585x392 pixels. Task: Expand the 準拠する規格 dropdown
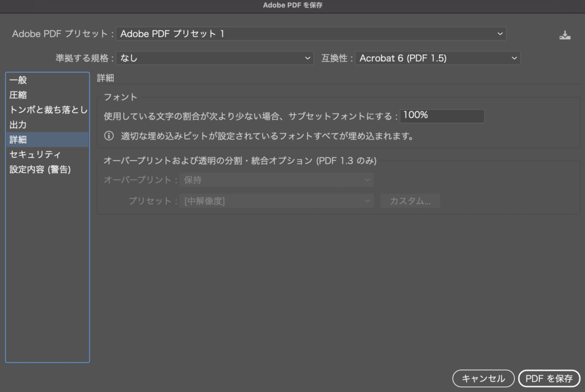[215, 58]
